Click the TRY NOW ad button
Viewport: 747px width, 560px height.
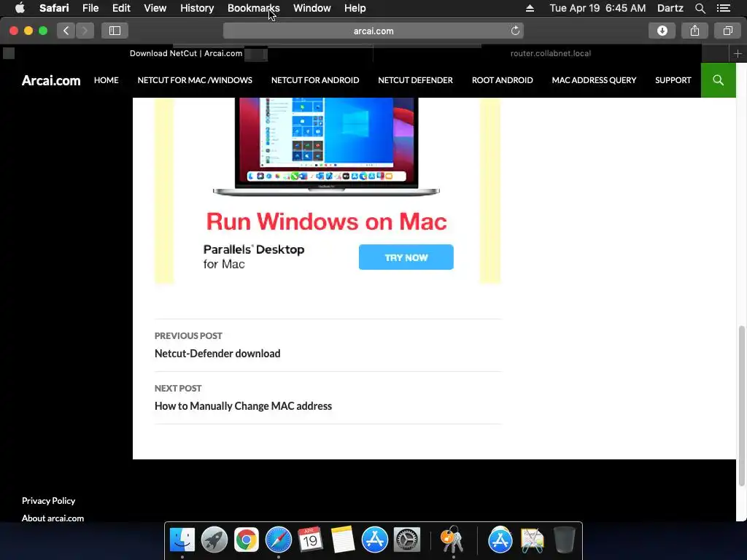406,257
